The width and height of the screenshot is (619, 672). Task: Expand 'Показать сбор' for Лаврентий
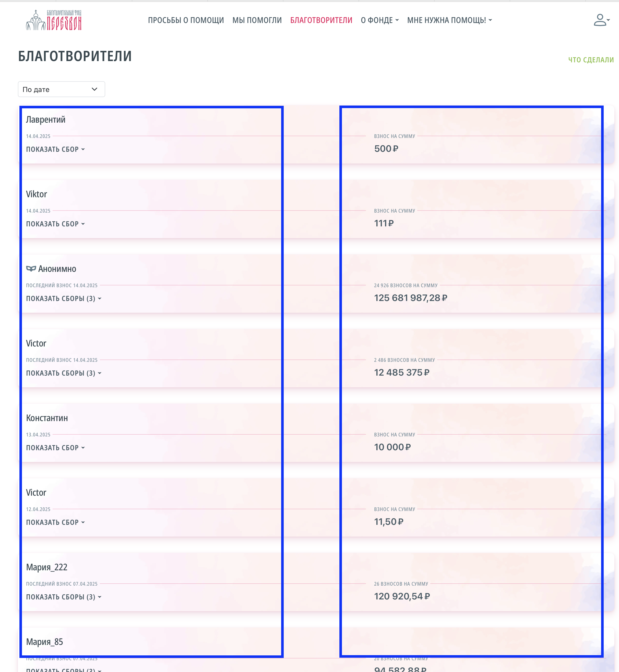55,149
